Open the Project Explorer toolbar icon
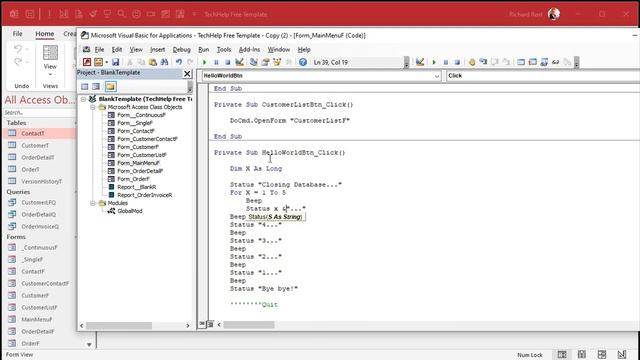This screenshot has height=360, width=640. [253, 62]
